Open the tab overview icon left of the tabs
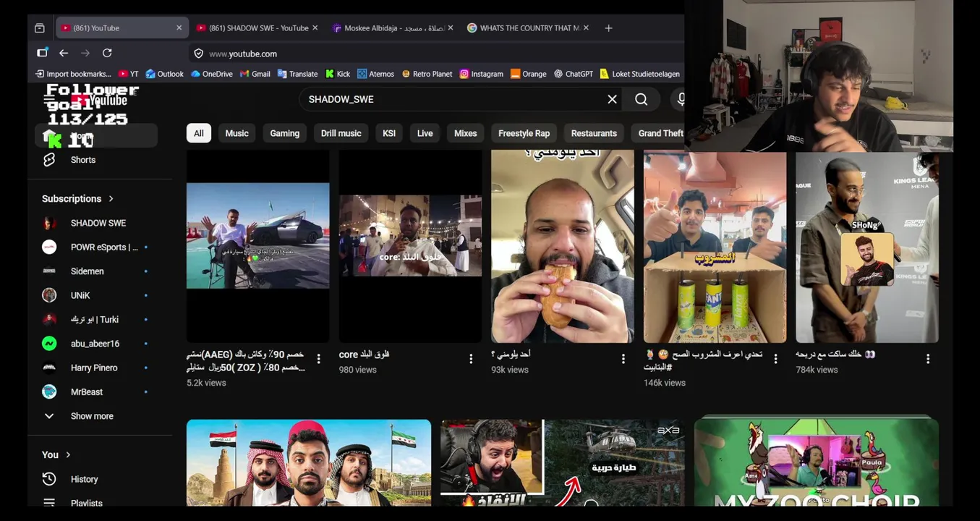The width and height of the screenshot is (980, 521). click(40, 27)
